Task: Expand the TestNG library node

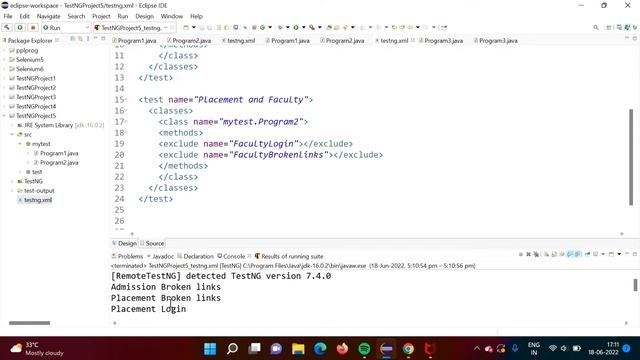Action: 12,181
